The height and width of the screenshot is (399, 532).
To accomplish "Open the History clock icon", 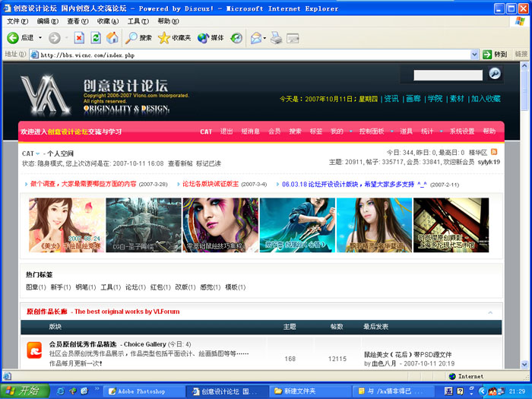I will (236, 38).
